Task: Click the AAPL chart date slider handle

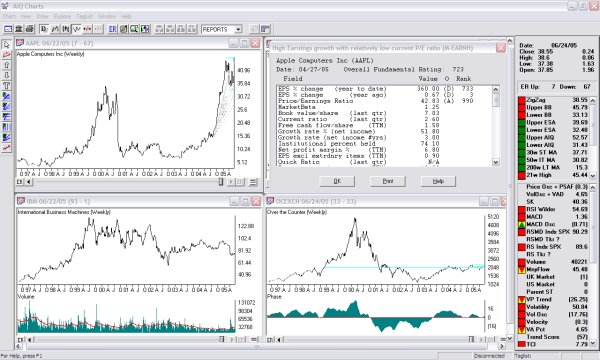Action: pyautogui.click(x=221, y=182)
